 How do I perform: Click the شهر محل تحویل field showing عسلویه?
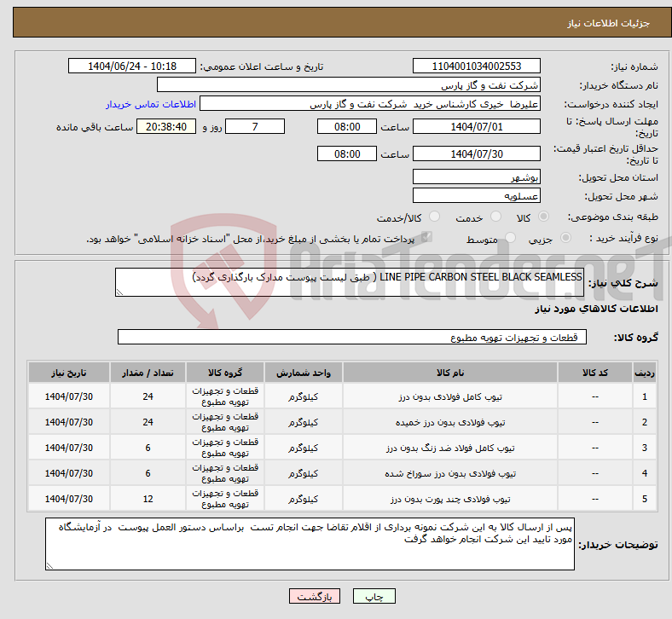[x=476, y=196]
